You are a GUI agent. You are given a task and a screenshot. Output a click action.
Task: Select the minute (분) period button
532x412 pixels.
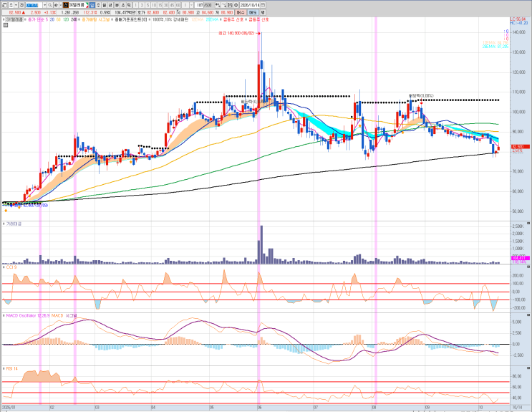click(117, 5)
